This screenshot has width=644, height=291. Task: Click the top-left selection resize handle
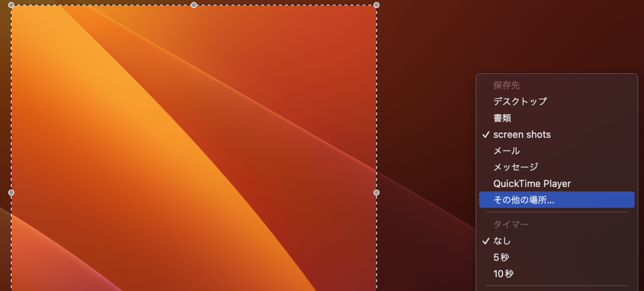pos(11,5)
